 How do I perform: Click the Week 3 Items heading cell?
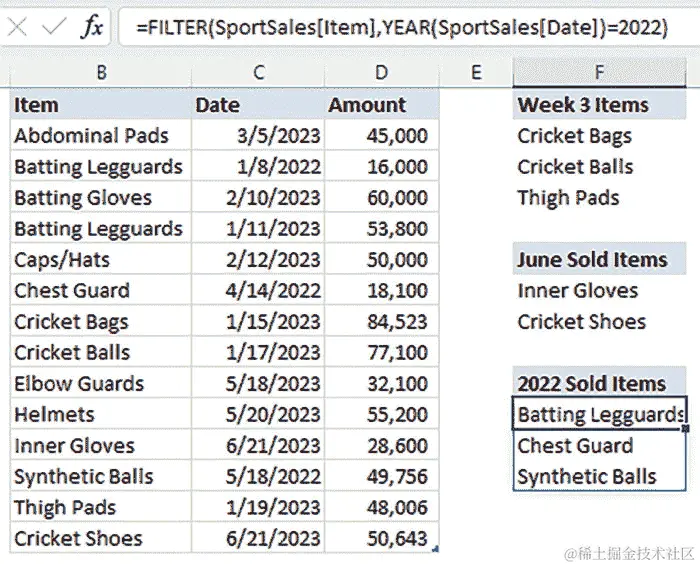(x=600, y=105)
